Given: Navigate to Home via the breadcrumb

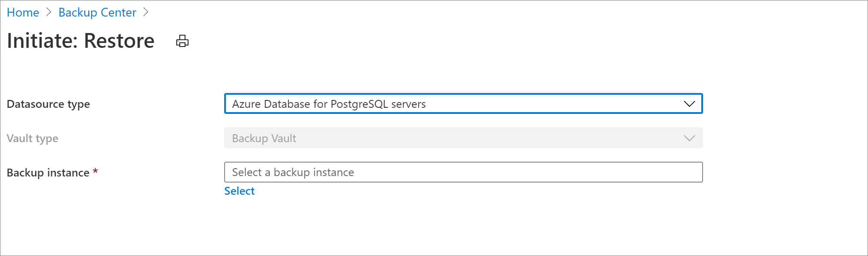Looking at the screenshot, I should point(23,12).
